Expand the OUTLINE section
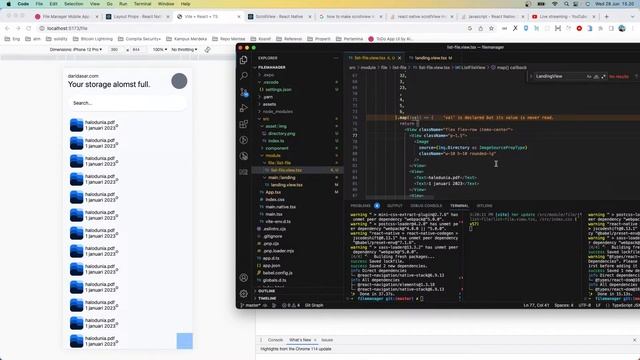This screenshot has height=360, width=640. pos(267,291)
